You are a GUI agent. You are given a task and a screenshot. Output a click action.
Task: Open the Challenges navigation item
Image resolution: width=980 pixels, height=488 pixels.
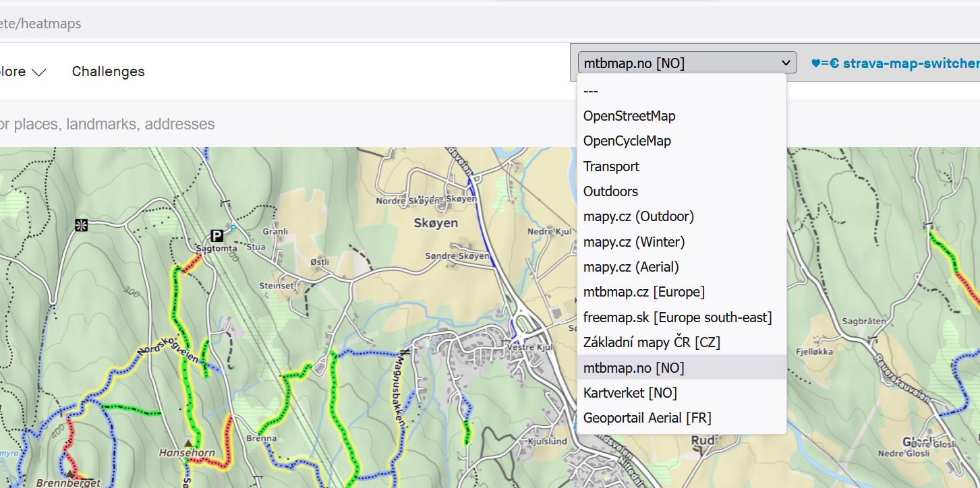pos(108,71)
